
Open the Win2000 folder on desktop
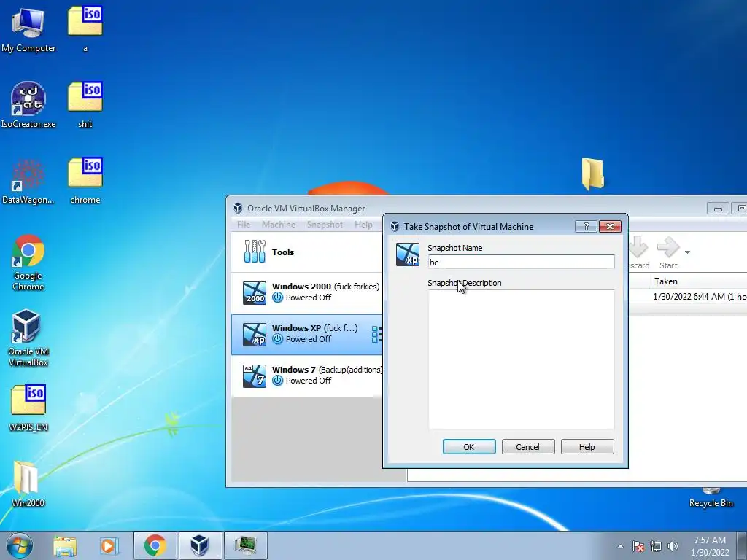coord(28,483)
